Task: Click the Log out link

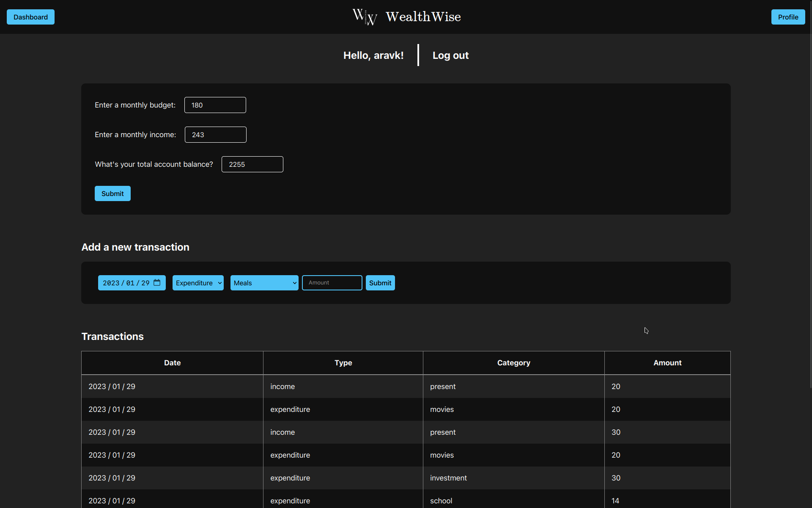Action: pos(450,55)
